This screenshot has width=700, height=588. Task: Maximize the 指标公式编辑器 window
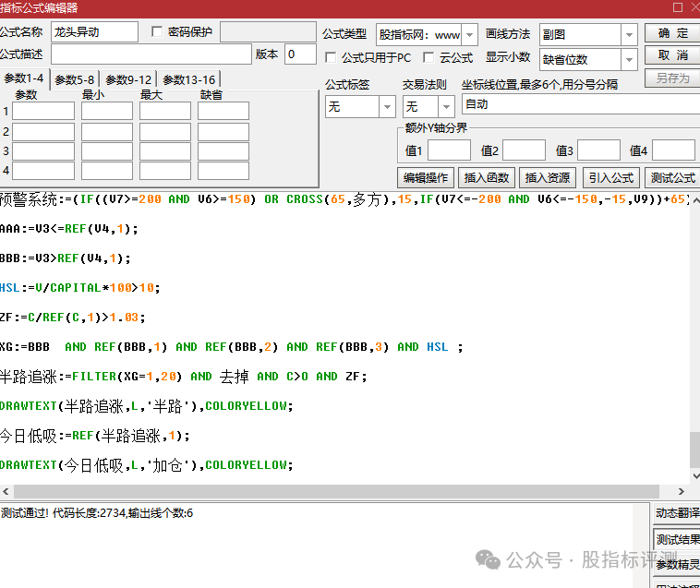coord(677,7)
